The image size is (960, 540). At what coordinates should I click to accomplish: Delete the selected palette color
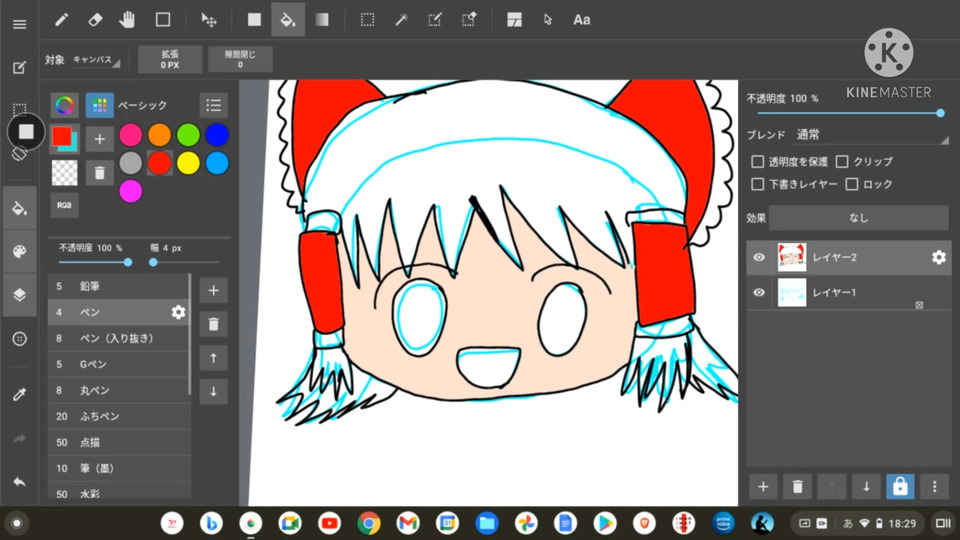pos(100,173)
